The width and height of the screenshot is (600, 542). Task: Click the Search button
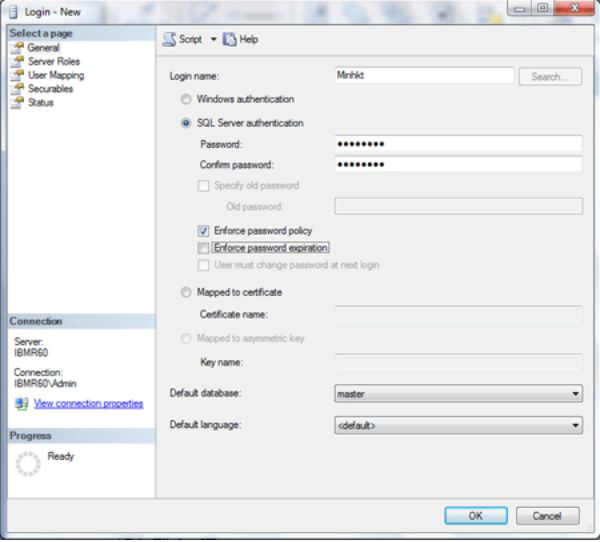(x=550, y=77)
